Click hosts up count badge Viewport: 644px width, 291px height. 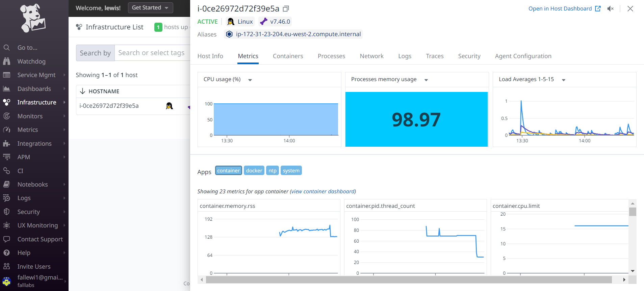pyautogui.click(x=158, y=27)
